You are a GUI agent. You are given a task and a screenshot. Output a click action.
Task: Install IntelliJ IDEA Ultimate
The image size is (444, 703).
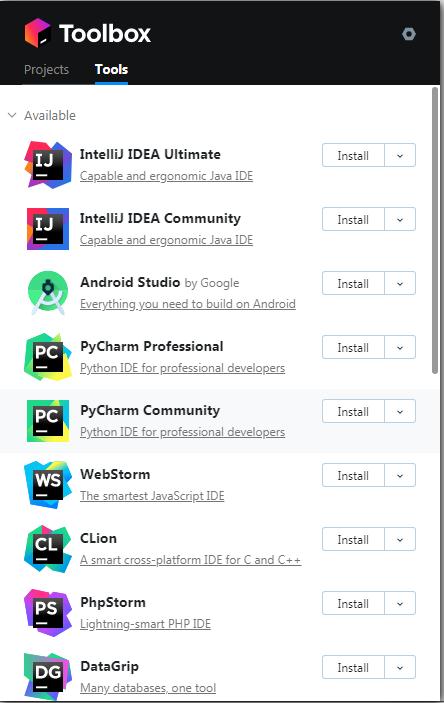[353, 156]
